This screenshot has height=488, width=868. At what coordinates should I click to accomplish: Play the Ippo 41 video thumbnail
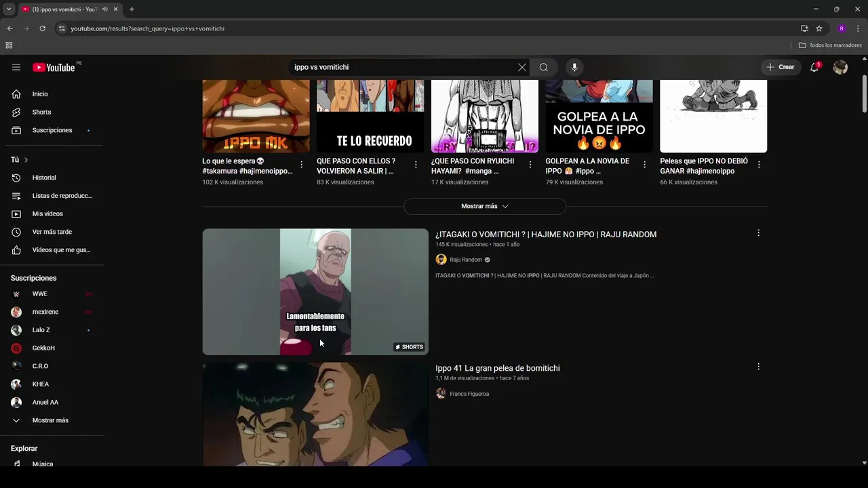point(315,414)
